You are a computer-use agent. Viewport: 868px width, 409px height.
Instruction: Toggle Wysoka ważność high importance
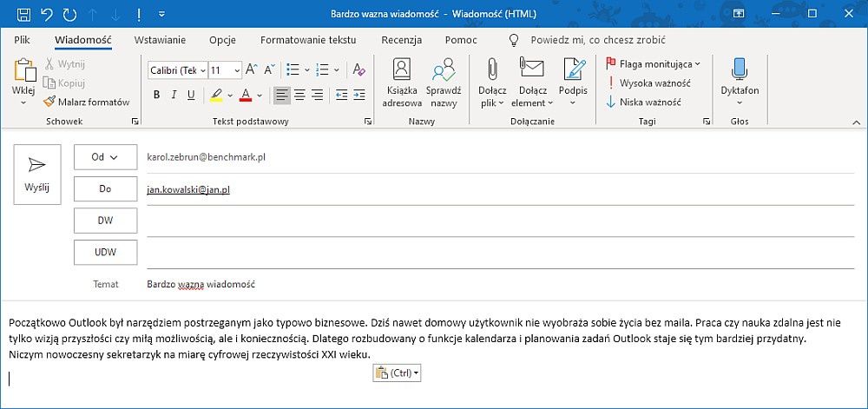point(648,83)
